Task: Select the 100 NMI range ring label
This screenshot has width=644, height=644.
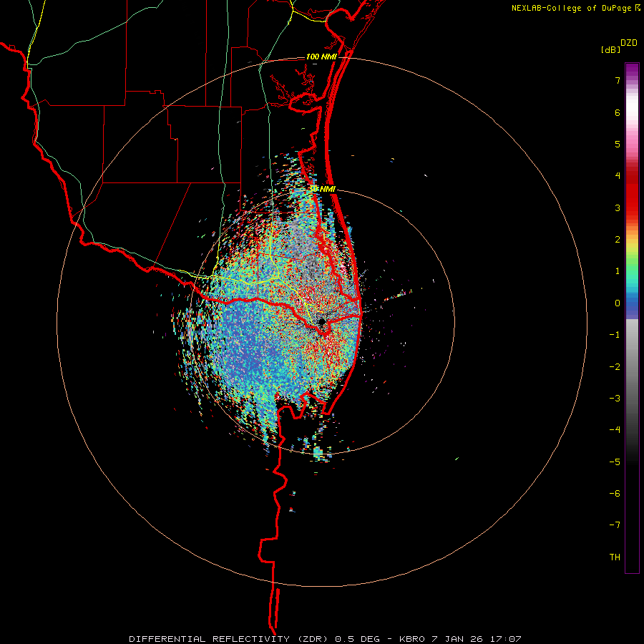Action: click(321, 57)
